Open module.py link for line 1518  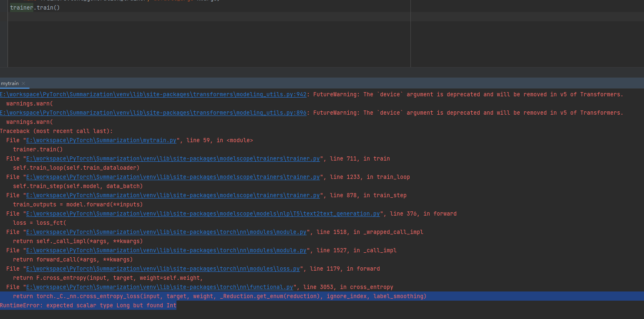166,232
